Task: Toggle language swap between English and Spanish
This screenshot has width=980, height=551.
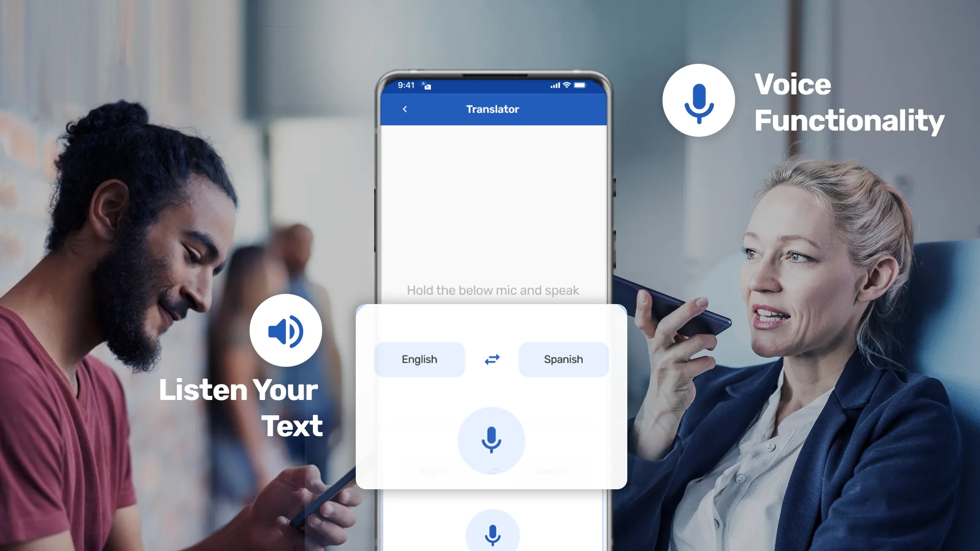Action: coord(491,359)
